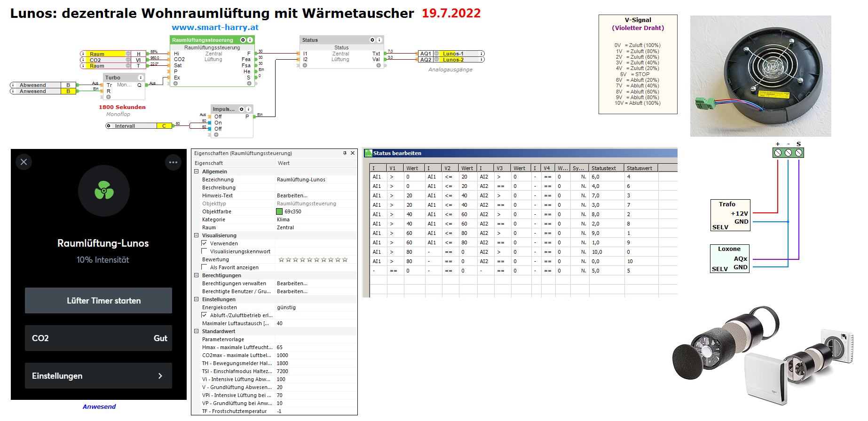Open settings gear on Status block
Viewport: 868px width, 421px height.
372,40
